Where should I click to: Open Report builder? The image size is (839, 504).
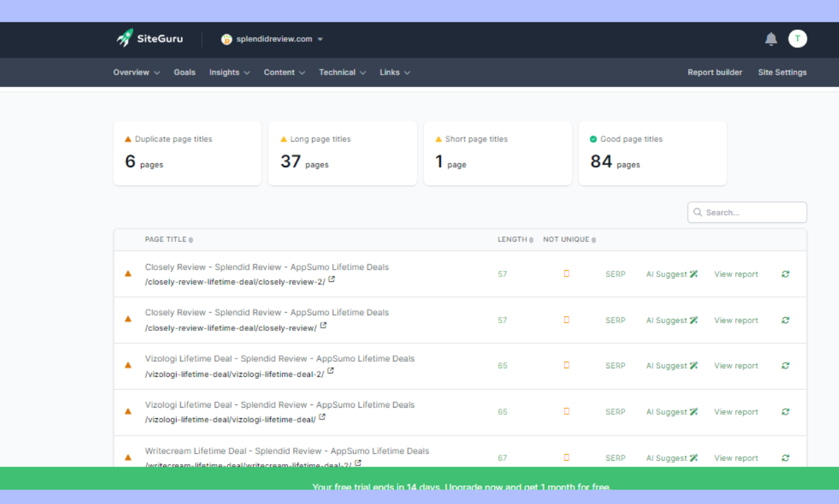[x=714, y=72]
